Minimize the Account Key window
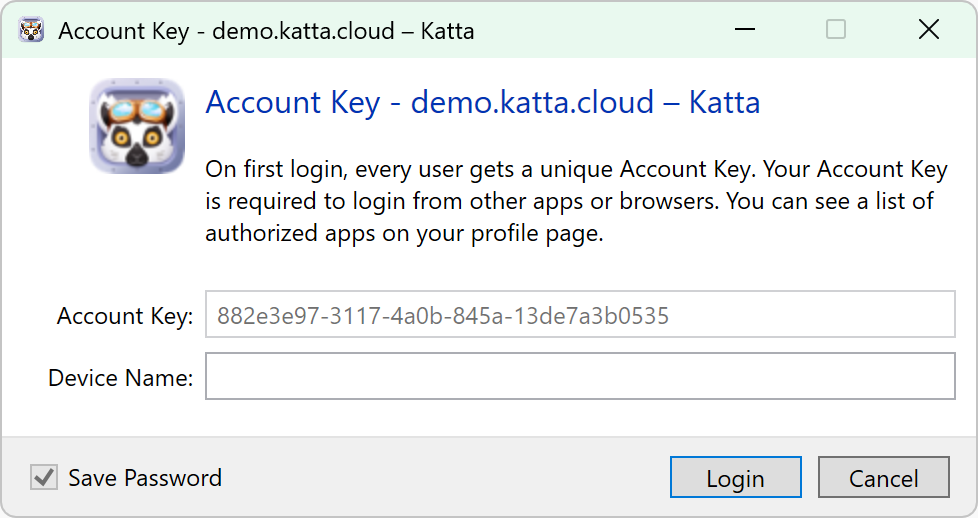Viewport: 978px width, 518px height. (x=745, y=29)
